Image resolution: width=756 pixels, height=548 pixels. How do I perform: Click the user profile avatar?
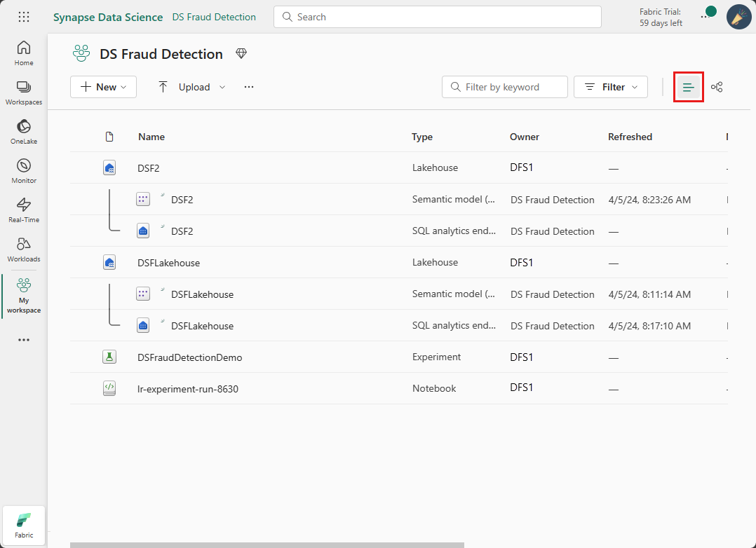pyautogui.click(x=738, y=18)
